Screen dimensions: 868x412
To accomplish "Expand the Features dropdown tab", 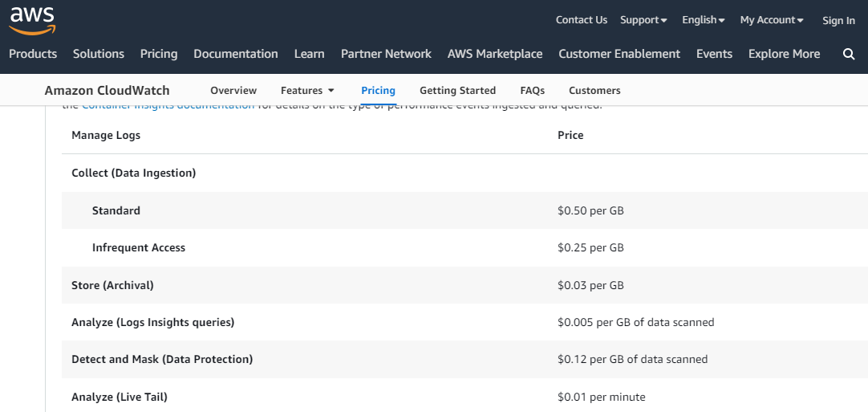I will [307, 91].
